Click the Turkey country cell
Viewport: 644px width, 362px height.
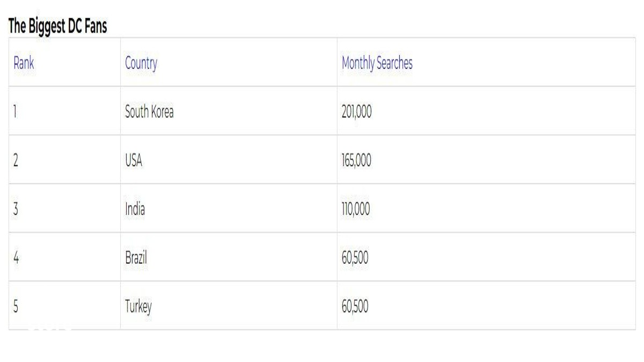[138, 307]
